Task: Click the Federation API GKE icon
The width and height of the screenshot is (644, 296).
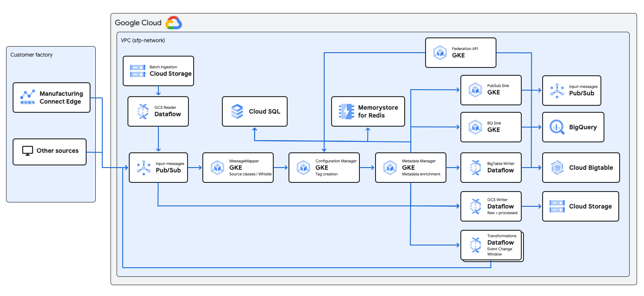Action: tap(440, 53)
